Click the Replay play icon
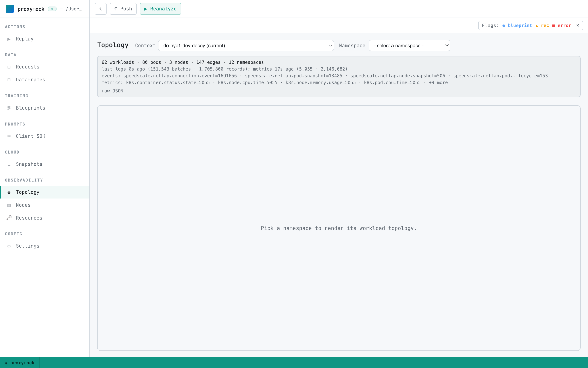Image resolution: width=588 pixels, height=368 pixels. [x=9, y=39]
